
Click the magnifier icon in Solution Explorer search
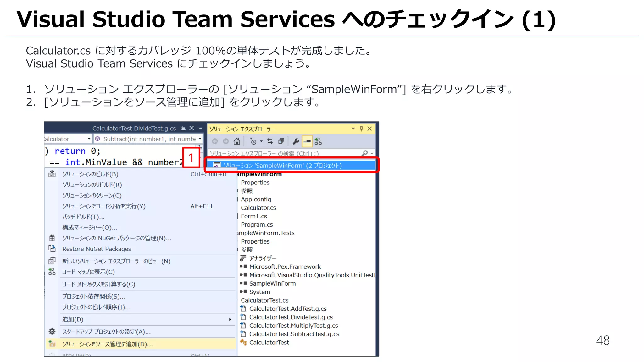click(365, 153)
